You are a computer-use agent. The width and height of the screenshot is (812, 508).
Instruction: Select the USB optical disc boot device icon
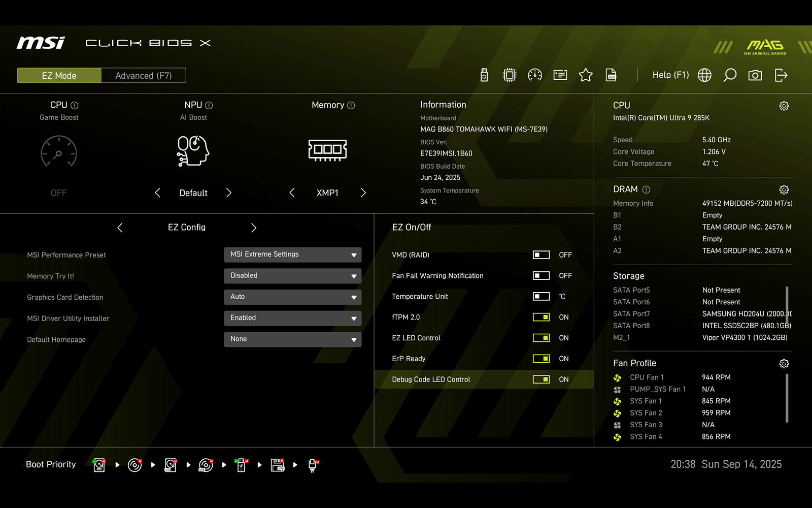click(206, 465)
